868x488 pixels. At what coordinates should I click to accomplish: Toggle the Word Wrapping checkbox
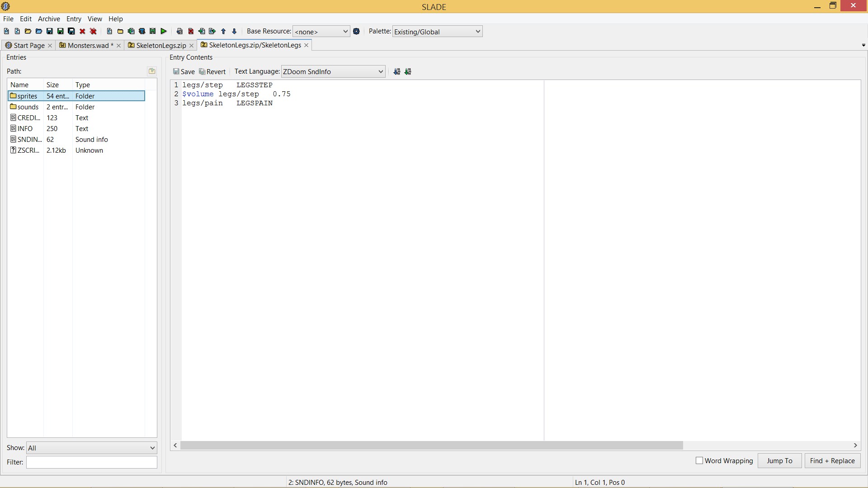point(699,460)
